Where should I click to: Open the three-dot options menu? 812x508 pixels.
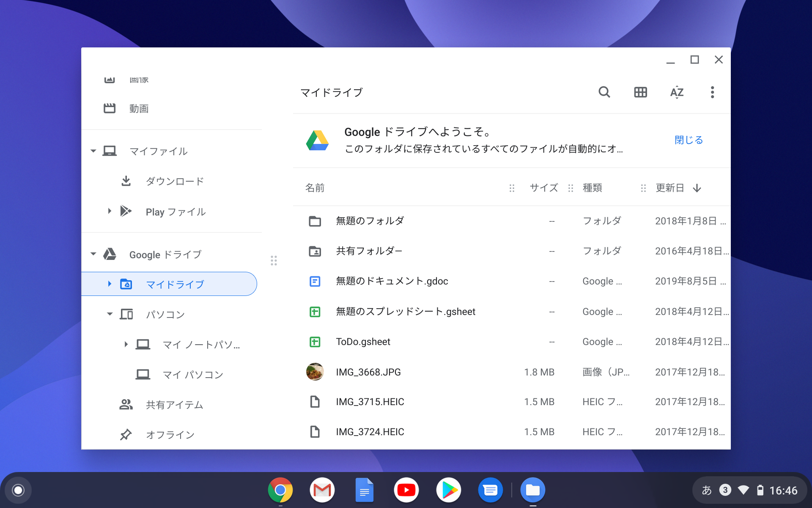pos(712,92)
